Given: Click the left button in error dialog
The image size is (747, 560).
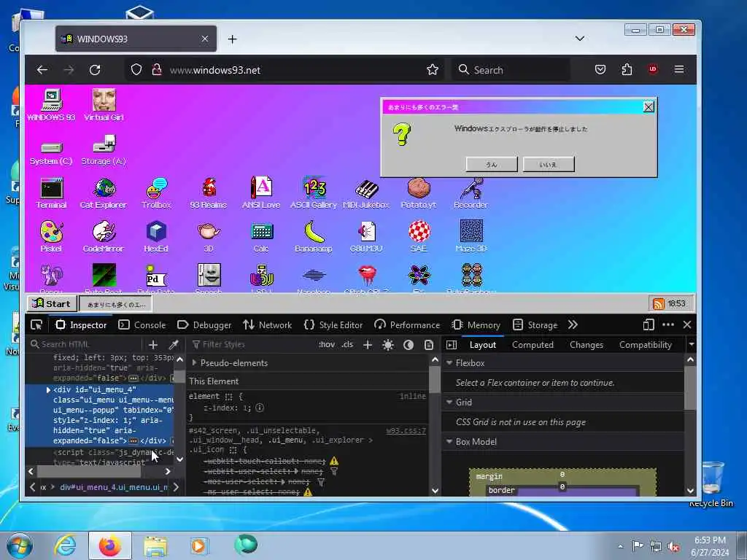Looking at the screenshot, I should (492, 164).
